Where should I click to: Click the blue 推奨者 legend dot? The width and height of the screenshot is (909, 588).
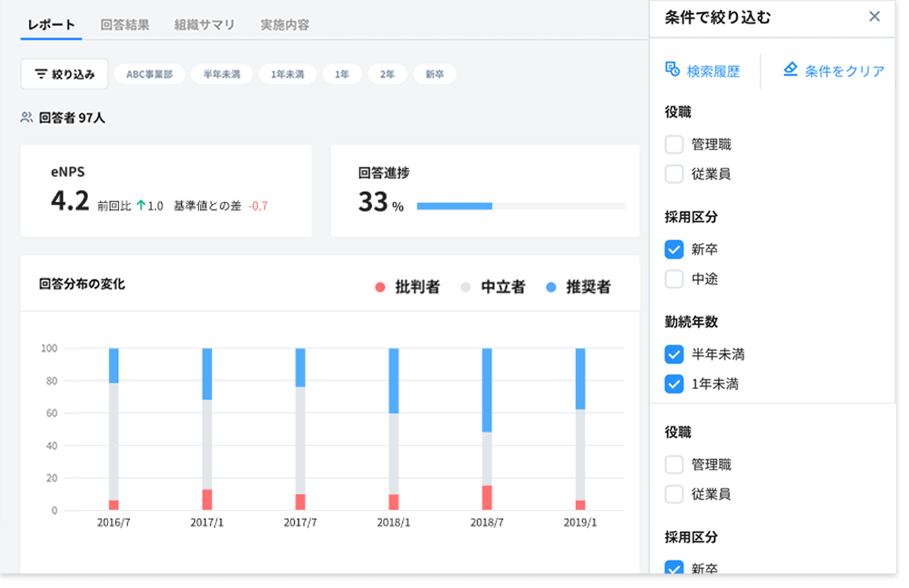pyautogui.click(x=551, y=288)
